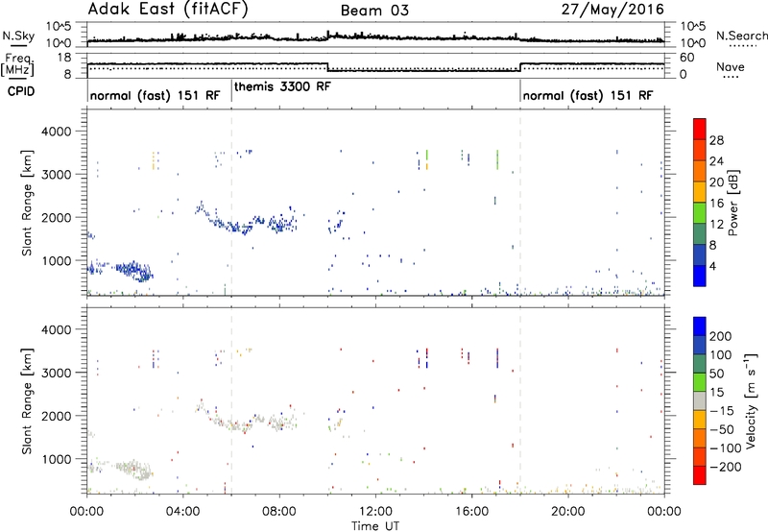
Task: Click 'Slant Range [km]' label of the velocity panel
Action: pyautogui.click(x=27, y=401)
